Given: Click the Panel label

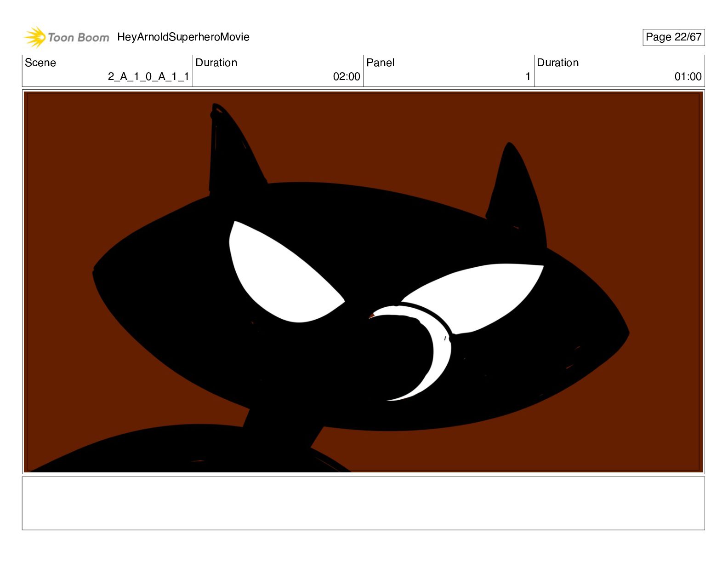Looking at the screenshot, I should 381,63.
